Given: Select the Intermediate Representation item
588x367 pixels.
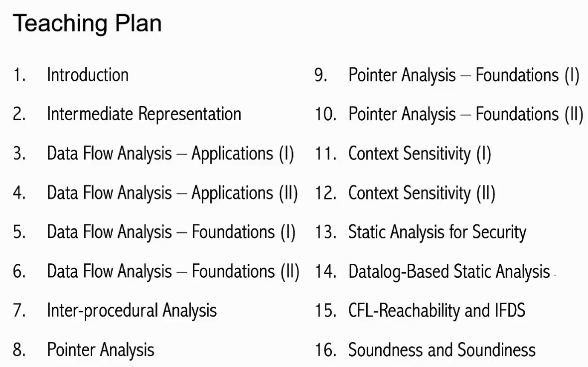Looking at the screenshot, I should pos(144,114).
